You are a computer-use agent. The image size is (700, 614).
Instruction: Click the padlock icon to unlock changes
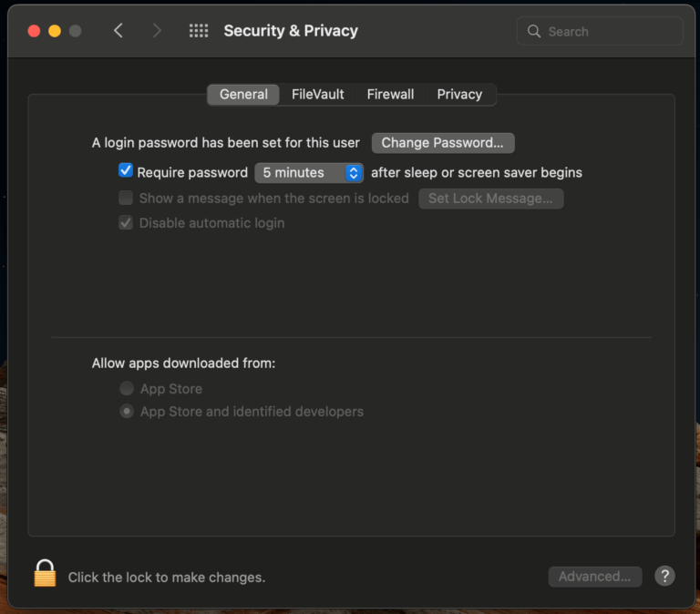pyautogui.click(x=45, y=574)
